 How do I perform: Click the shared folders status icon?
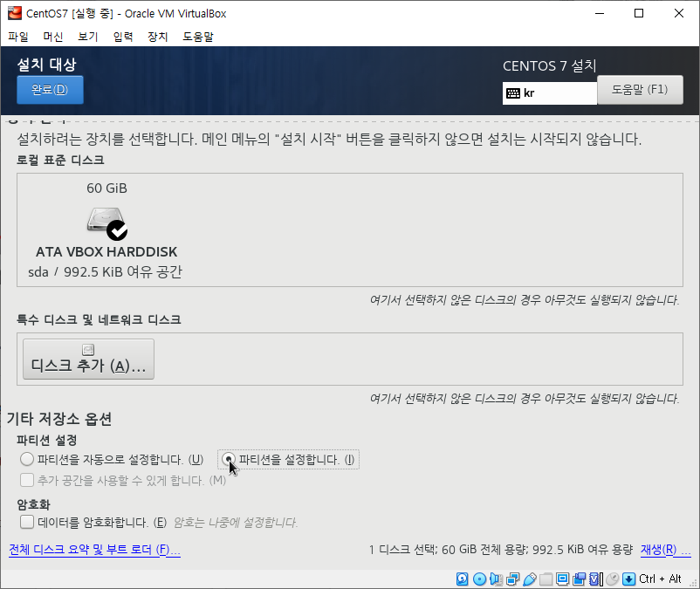click(x=546, y=579)
